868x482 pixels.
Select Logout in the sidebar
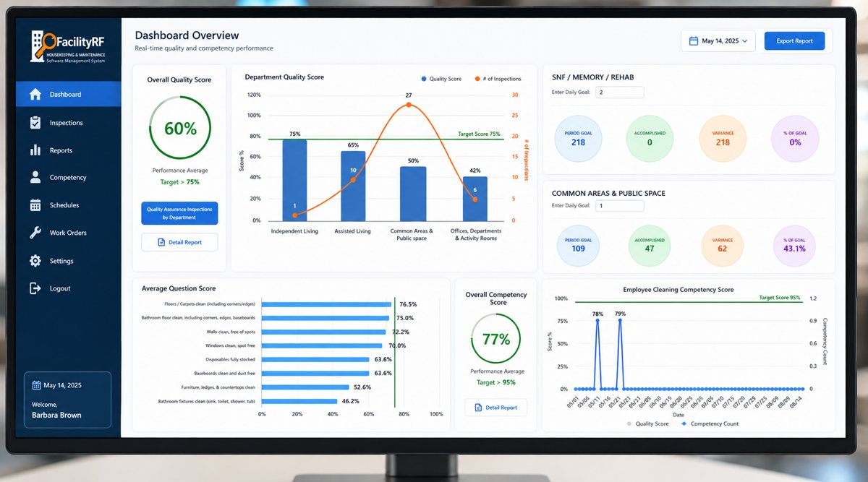pyautogui.click(x=69, y=288)
